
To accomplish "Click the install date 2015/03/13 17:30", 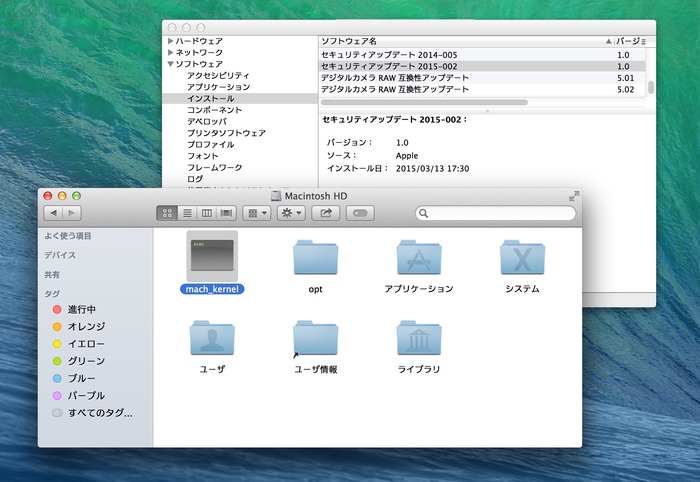I will 432,169.
